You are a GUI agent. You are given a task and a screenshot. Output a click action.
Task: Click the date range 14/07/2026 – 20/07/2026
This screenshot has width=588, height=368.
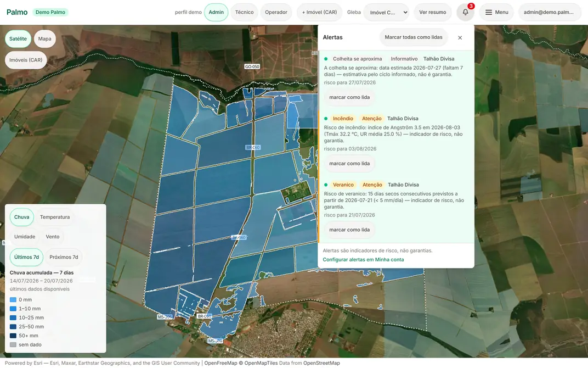pos(41,281)
